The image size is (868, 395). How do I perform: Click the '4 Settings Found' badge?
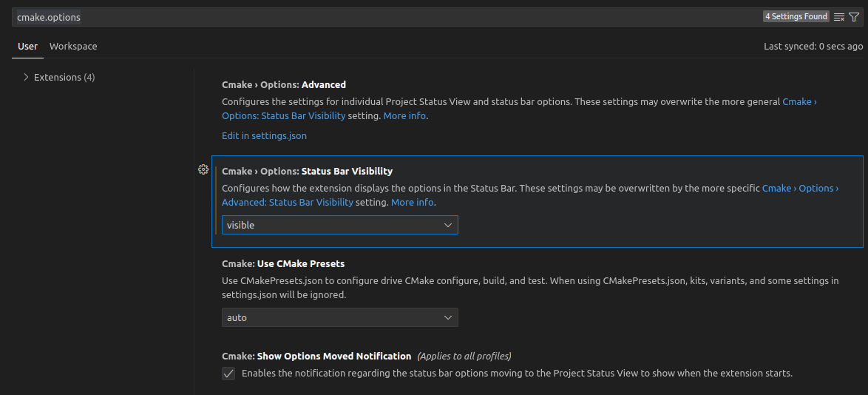pos(796,17)
